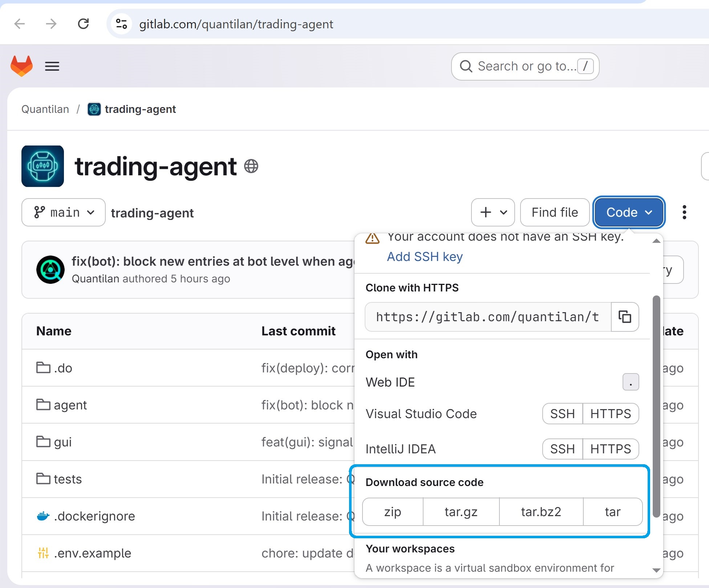
Task: Click the Name column header
Action: [54, 331]
